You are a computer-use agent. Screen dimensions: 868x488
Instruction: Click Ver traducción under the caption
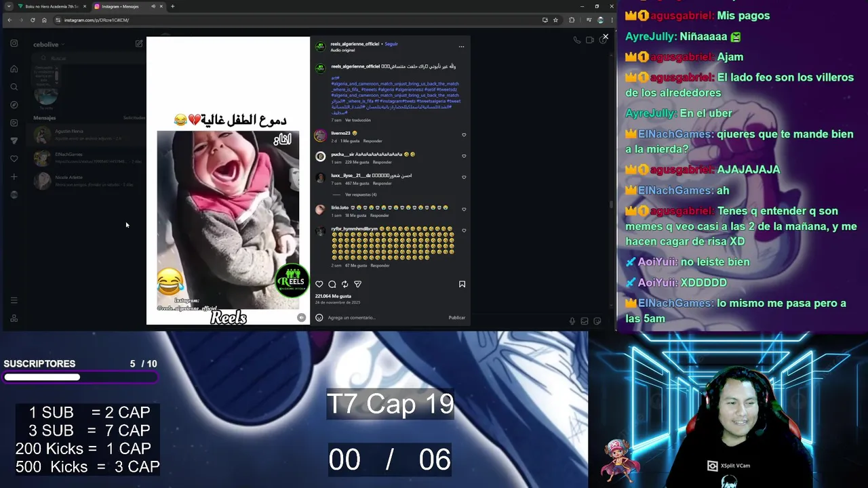click(x=358, y=120)
